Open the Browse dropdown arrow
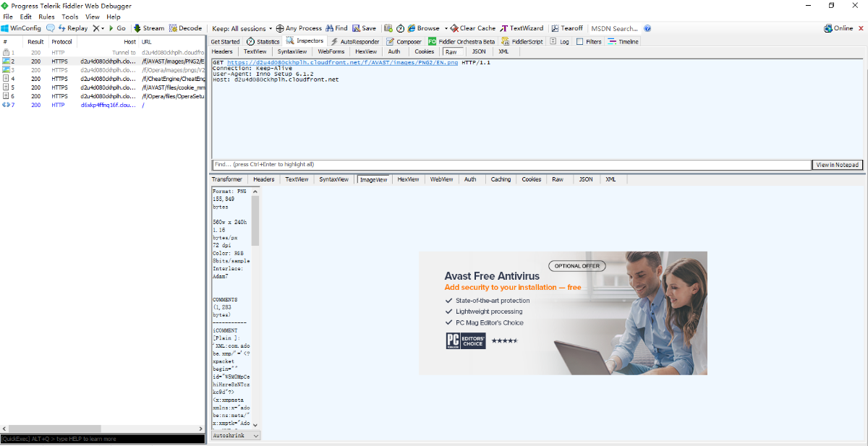The image size is (868, 446). click(446, 28)
